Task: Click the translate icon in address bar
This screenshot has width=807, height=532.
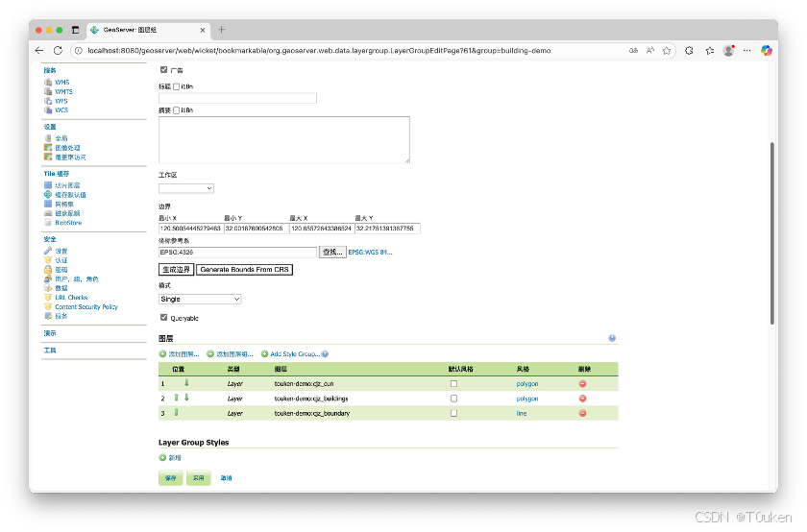Action: [x=633, y=51]
